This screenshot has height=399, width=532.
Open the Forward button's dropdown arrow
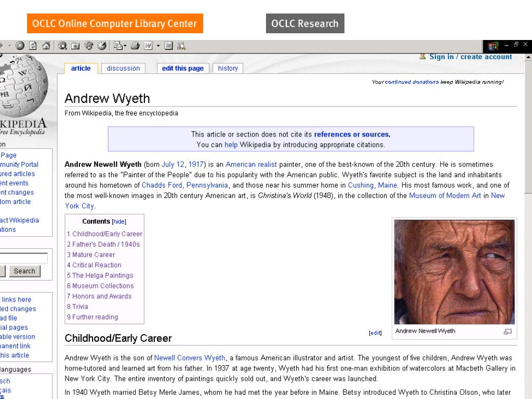coord(10,46)
